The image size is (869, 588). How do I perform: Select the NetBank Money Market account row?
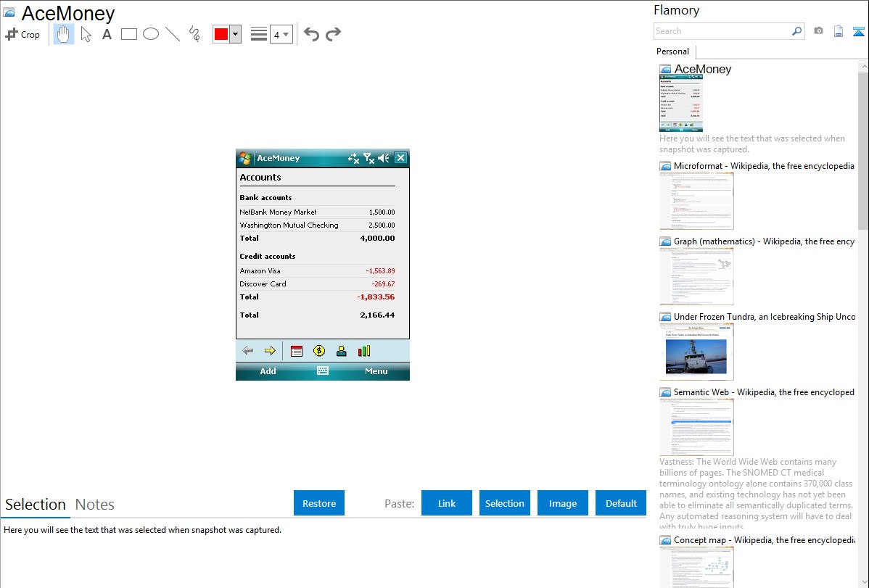point(317,212)
